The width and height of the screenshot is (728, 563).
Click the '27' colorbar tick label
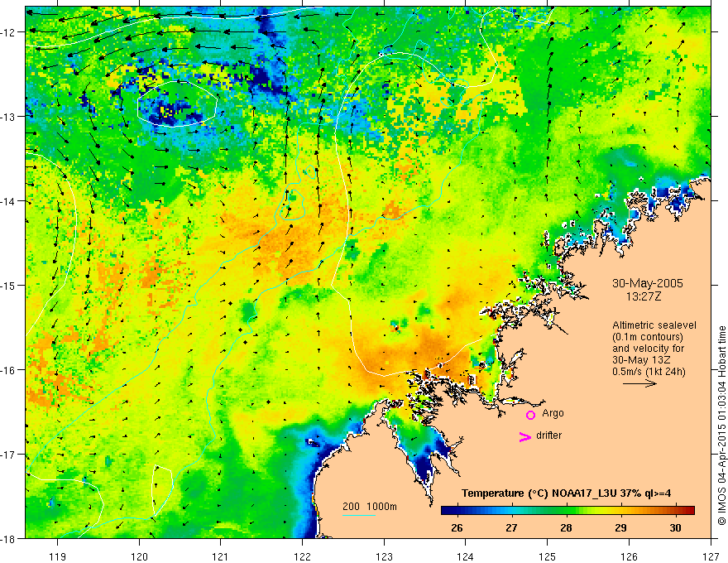pos(511,527)
